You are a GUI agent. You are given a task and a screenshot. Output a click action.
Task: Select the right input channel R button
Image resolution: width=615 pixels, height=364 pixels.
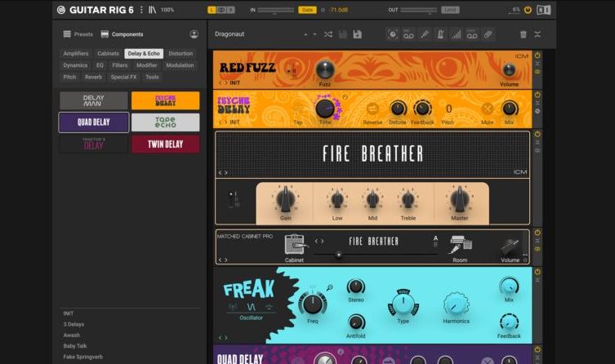[x=230, y=10]
